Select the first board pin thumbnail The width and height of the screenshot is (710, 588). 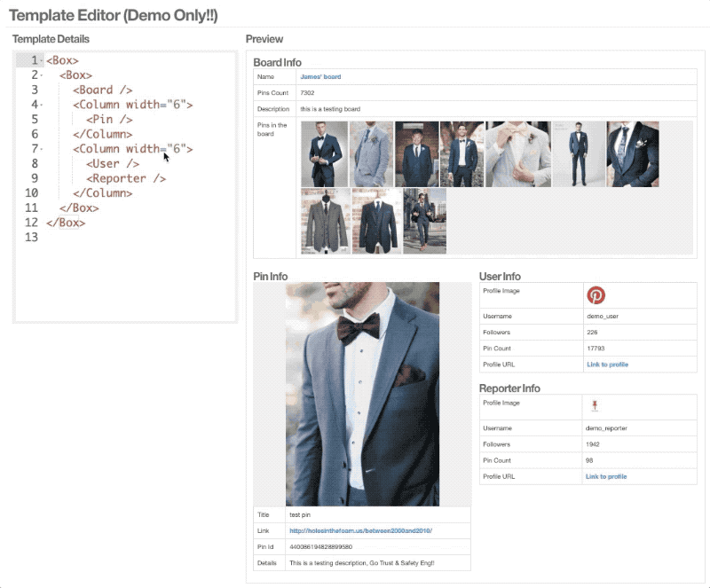click(x=324, y=154)
